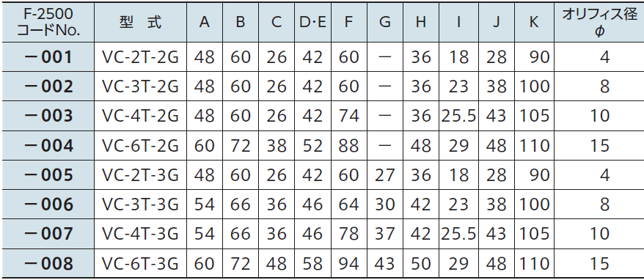This screenshot has width=644, height=280.
Task: Select model VC-6T-2G cell
Action: (141, 146)
